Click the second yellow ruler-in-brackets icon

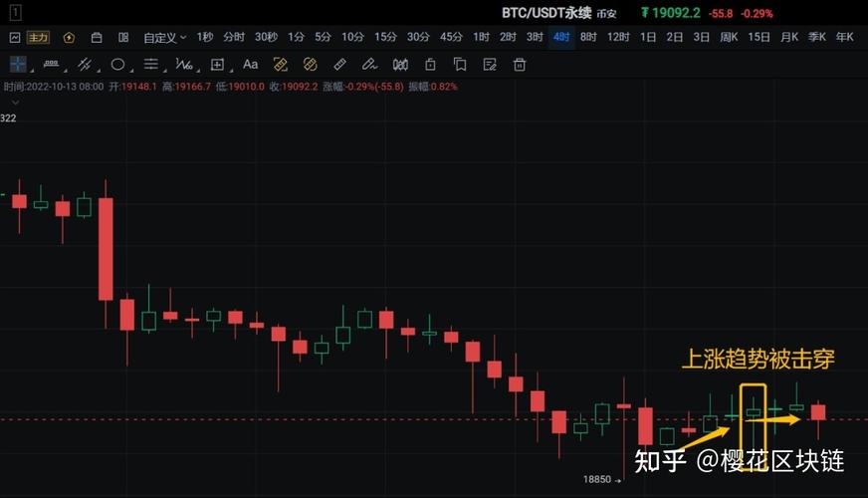point(311,65)
